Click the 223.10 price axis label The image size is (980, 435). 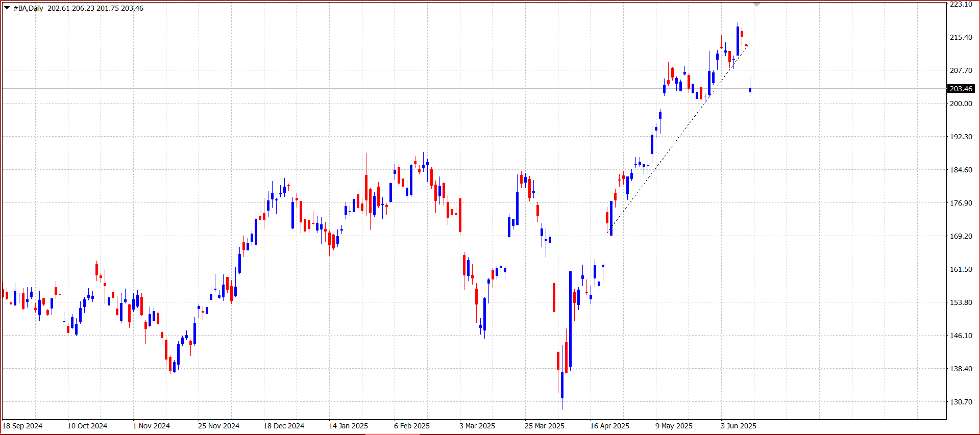(x=961, y=4)
